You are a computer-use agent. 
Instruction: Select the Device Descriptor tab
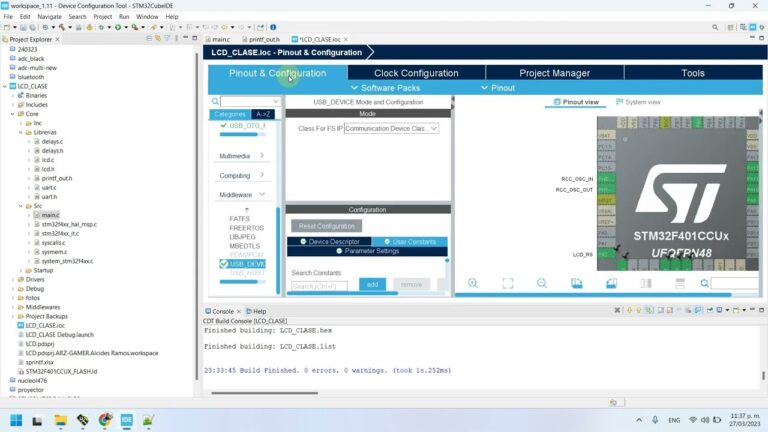pyautogui.click(x=329, y=241)
